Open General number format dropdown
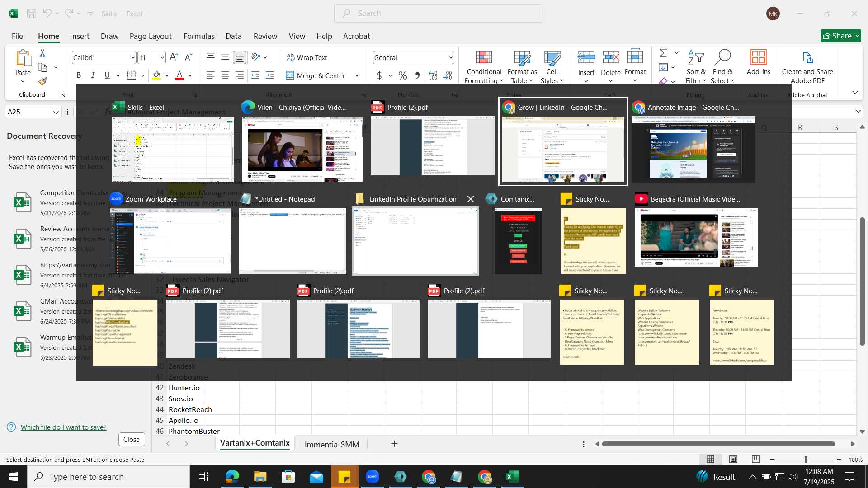Viewport: 868px width, 488px height. 451,57
